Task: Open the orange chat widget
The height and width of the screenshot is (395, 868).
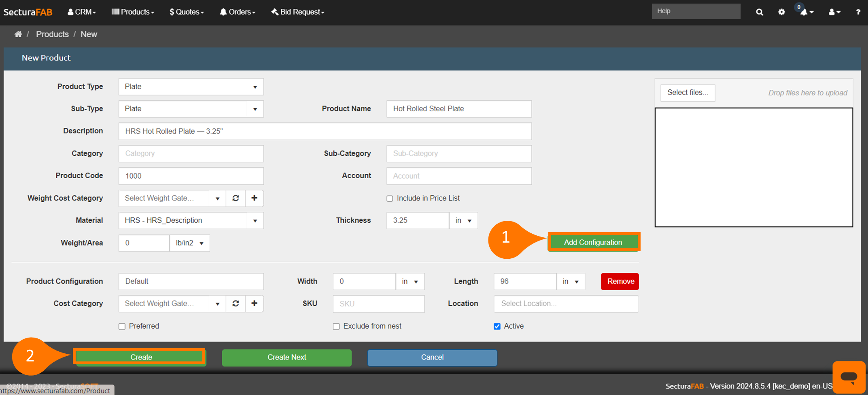Action: pos(849,377)
